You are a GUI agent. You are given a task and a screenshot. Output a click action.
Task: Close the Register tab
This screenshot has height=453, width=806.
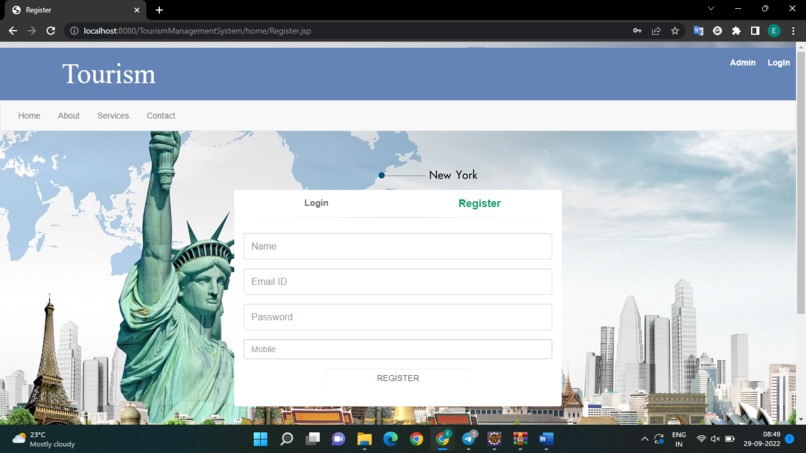(136, 10)
